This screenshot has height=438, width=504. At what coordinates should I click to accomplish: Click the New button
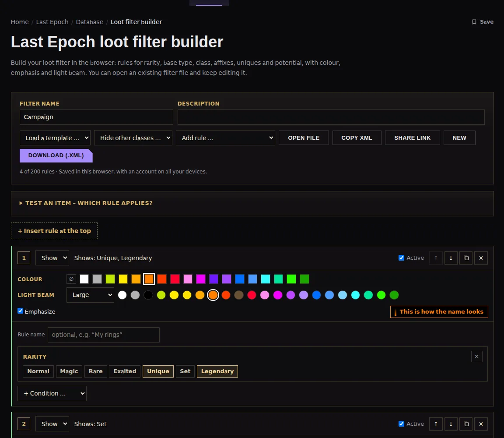[x=459, y=138]
